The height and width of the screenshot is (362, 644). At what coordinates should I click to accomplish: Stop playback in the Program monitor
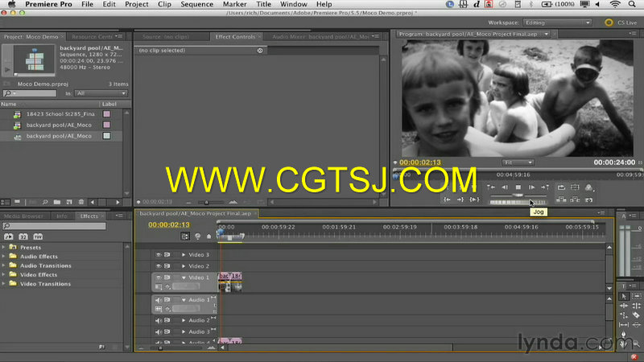(518, 187)
